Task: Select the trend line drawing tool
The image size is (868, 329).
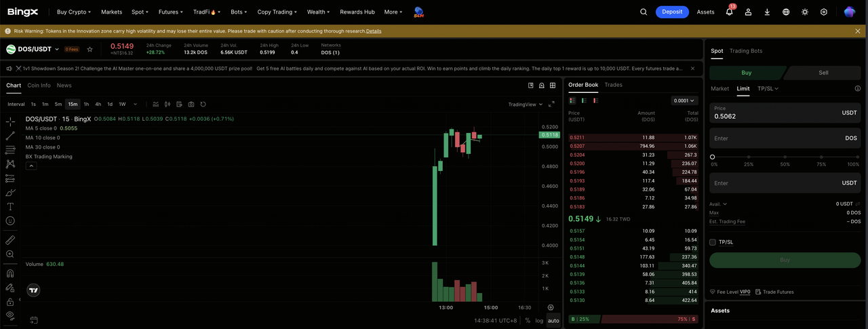Action: point(10,136)
